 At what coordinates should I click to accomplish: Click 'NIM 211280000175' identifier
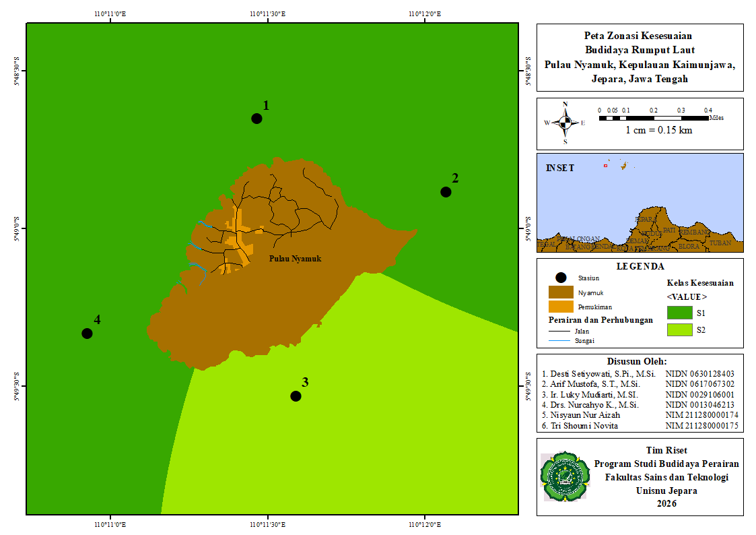[x=702, y=425]
